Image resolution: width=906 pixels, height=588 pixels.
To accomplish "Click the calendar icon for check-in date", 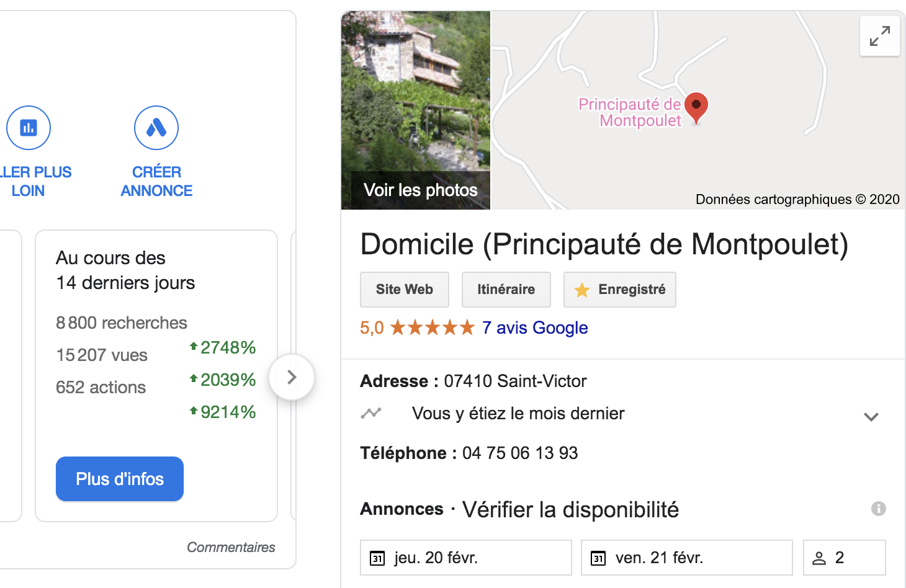I will pyautogui.click(x=377, y=558).
